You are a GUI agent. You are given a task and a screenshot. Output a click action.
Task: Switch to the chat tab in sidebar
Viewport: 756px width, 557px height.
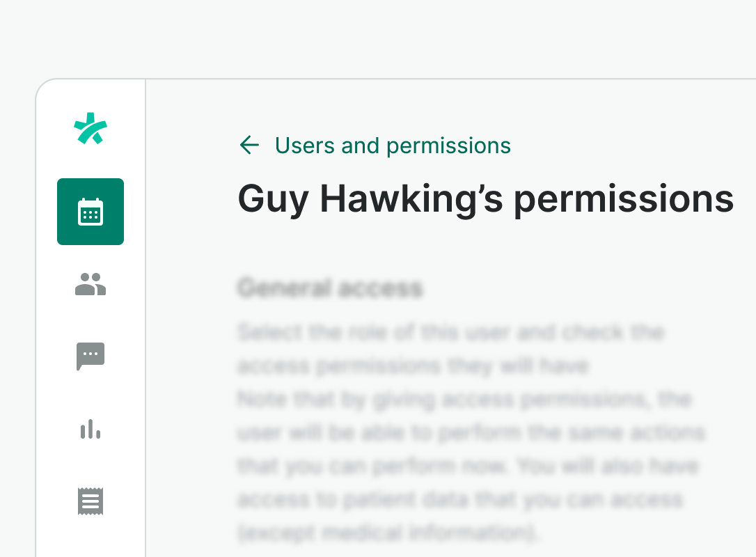point(90,356)
